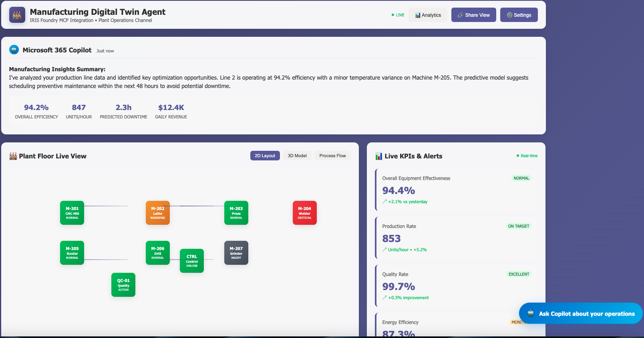This screenshot has height=338, width=644.
Task: Switch to the 2D Layout view
Action: pos(265,156)
